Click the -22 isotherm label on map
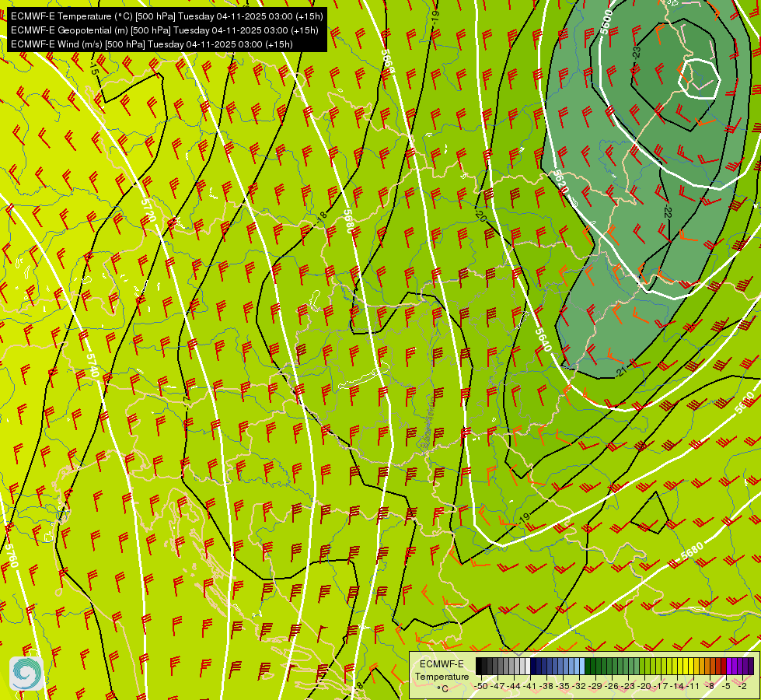 (668, 212)
